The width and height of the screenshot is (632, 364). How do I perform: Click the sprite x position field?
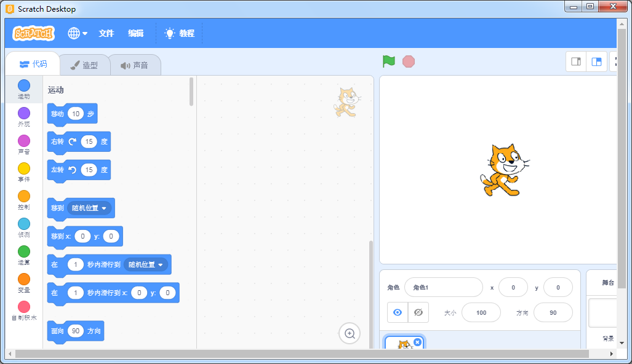(513, 288)
